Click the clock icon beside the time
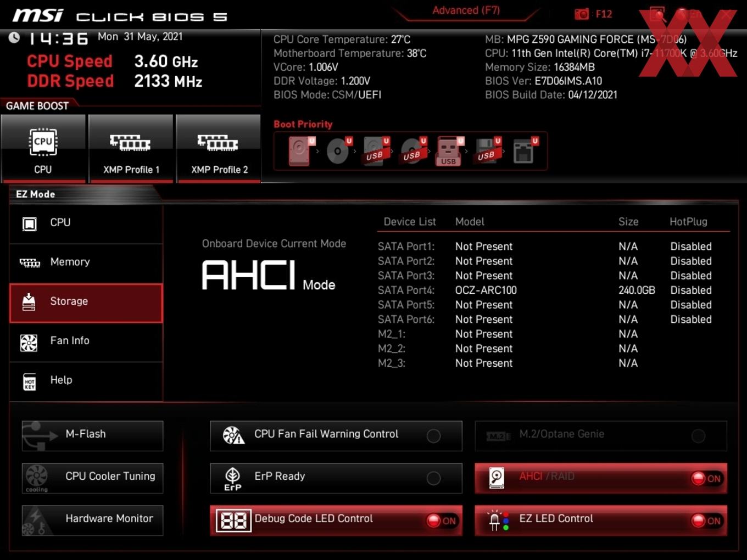The height and width of the screenshot is (560, 747). pos(14,37)
